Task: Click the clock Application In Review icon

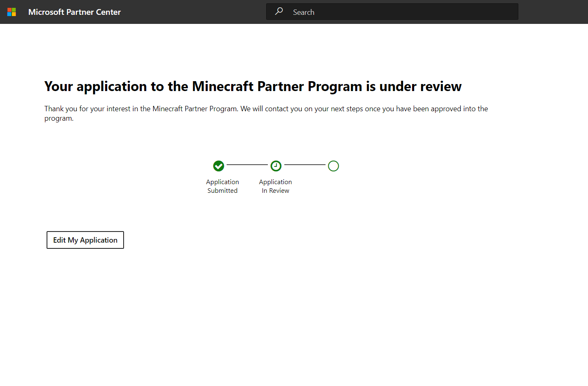Action: click(x=276, y=166)
